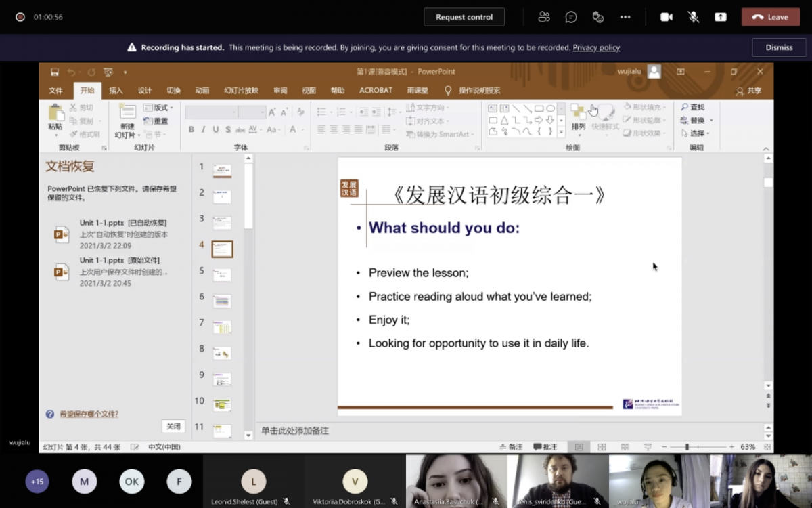Viewport: 812px width, 508px height.
Task: Open the font name combo box
Action: 212,112
